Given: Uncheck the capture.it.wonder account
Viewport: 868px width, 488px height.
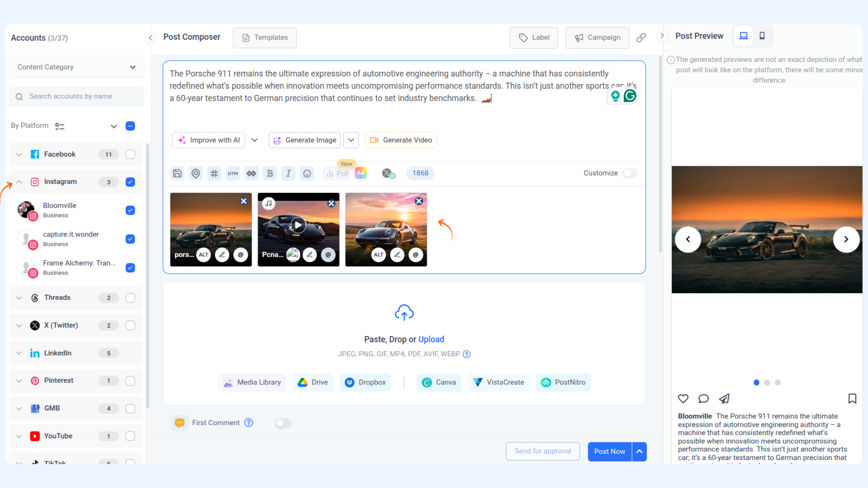Looking at the screenshot, I should click(130, 239).
